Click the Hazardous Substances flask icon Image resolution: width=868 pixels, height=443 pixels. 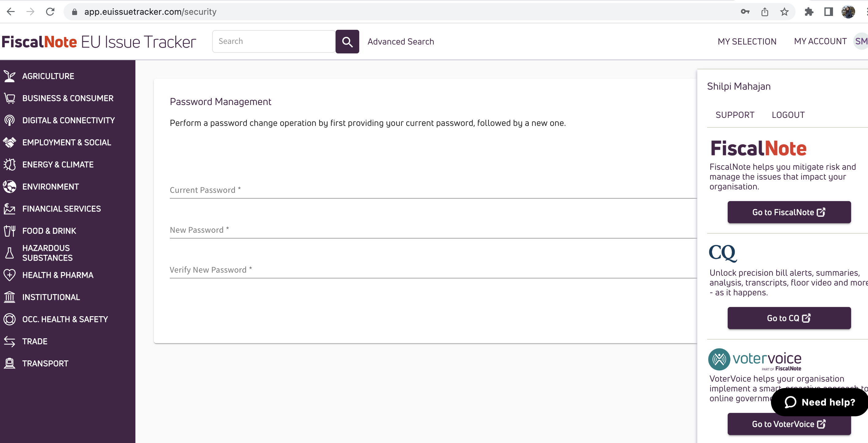10,253
